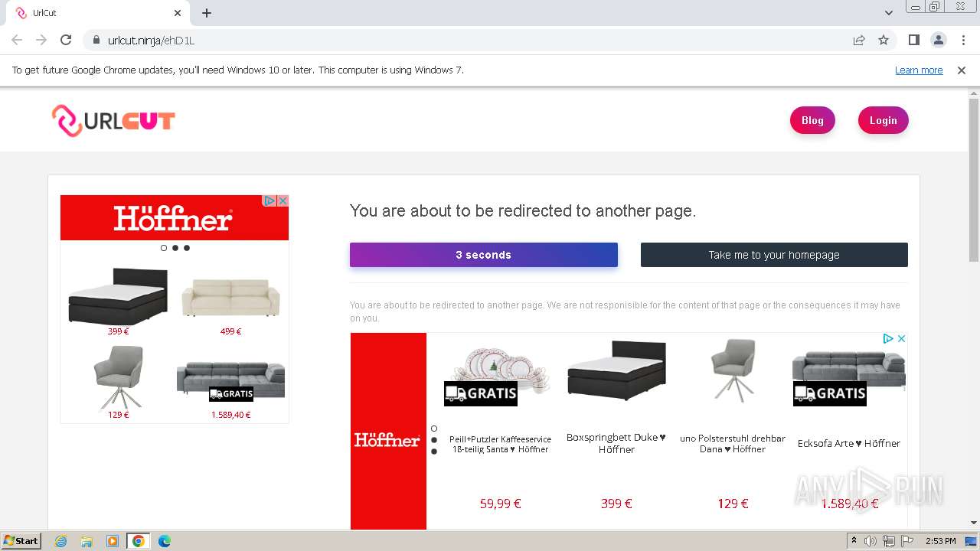Click Boxspringbett Duke product text

(x=616, y=443)
